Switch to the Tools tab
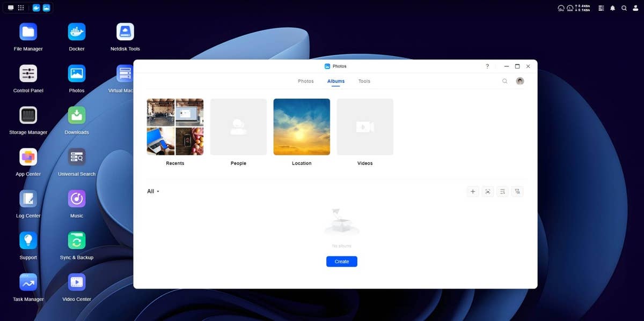 (364, 81)
